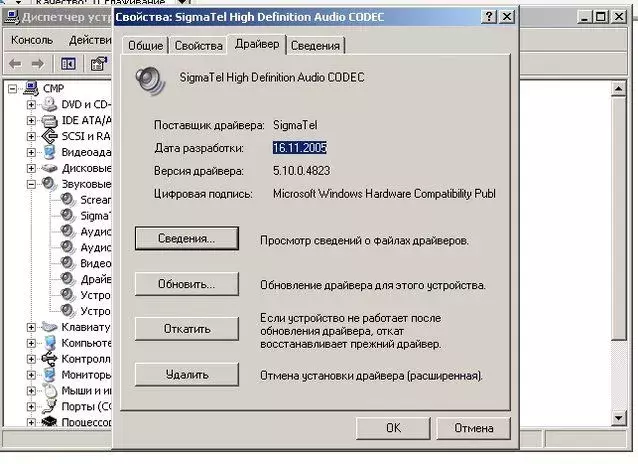Select the Драйвер tab
Viewport: 638px width, 464px height.
click(x=257, y=44)
